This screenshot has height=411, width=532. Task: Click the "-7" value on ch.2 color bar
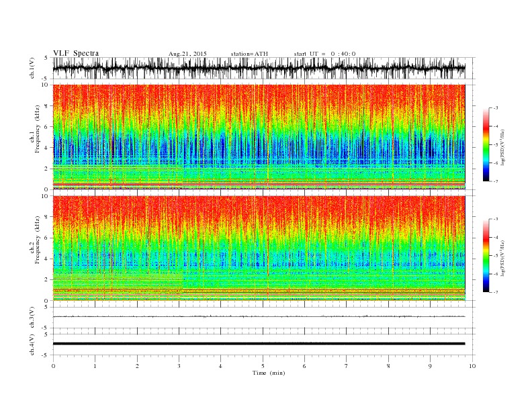pos(496,292)
